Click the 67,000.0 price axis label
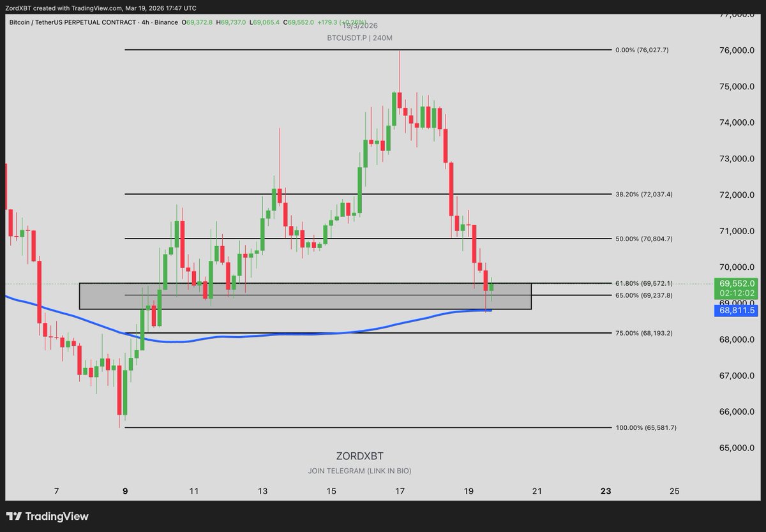The height and width of the screenshot is (532, 766). tap(738, 376)
